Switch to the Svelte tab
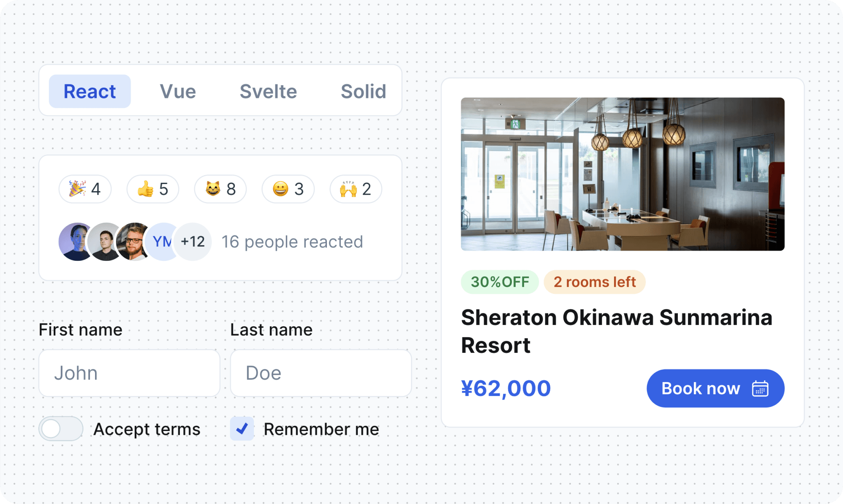Image resolution: width=843 pixels, height=504 pixels. click(x=269, y=91)
